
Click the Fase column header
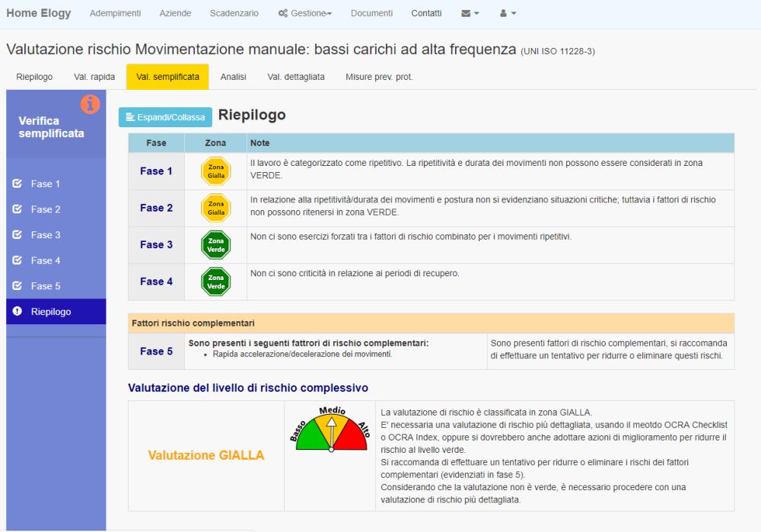pyautogui.click(x=156, y=143)
